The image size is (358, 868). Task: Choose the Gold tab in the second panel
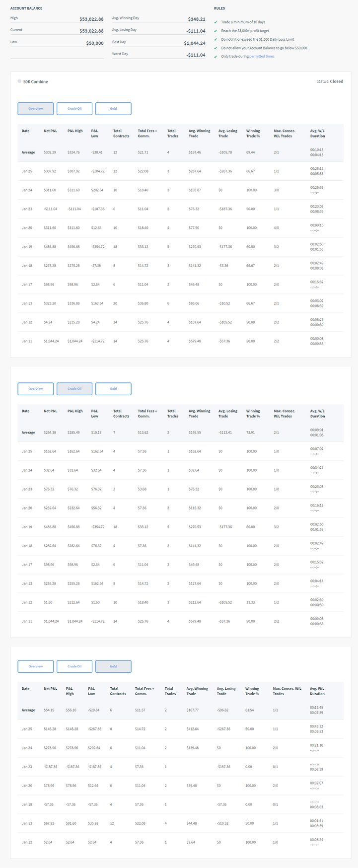[113, 389]
